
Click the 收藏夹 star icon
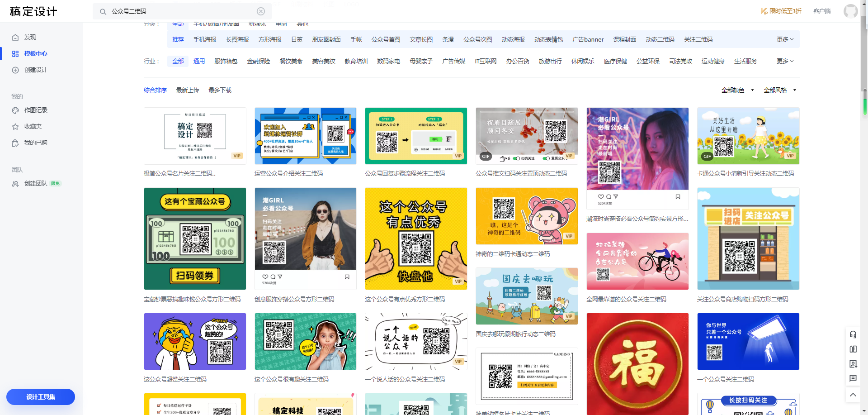pos(15,126)
